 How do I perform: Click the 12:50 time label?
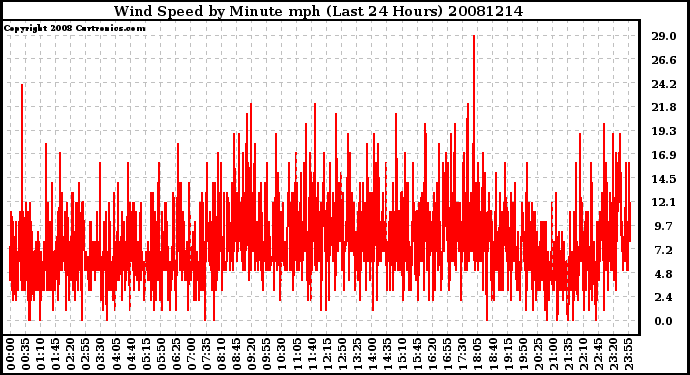[x=342, y=354]
